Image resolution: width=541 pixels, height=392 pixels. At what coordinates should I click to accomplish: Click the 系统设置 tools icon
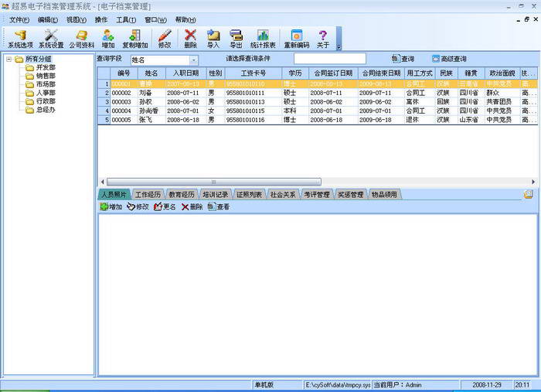pos(52,39)
